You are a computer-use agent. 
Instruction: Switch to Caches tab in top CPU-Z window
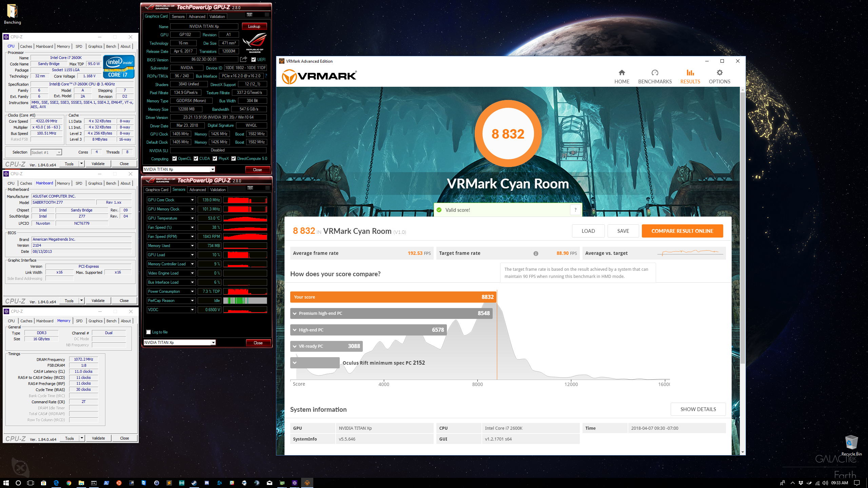click(26, 46)
